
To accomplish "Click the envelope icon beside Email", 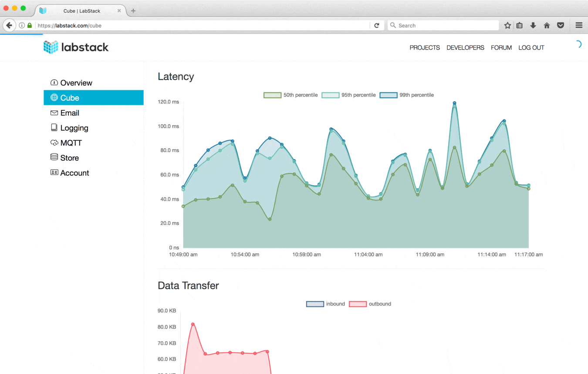I will (x=54, y=113).
